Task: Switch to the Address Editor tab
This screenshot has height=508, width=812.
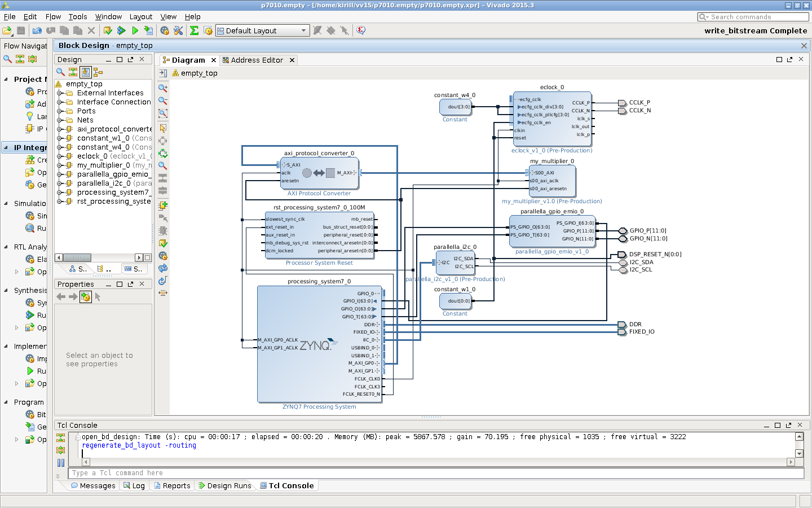Action: 257,60
